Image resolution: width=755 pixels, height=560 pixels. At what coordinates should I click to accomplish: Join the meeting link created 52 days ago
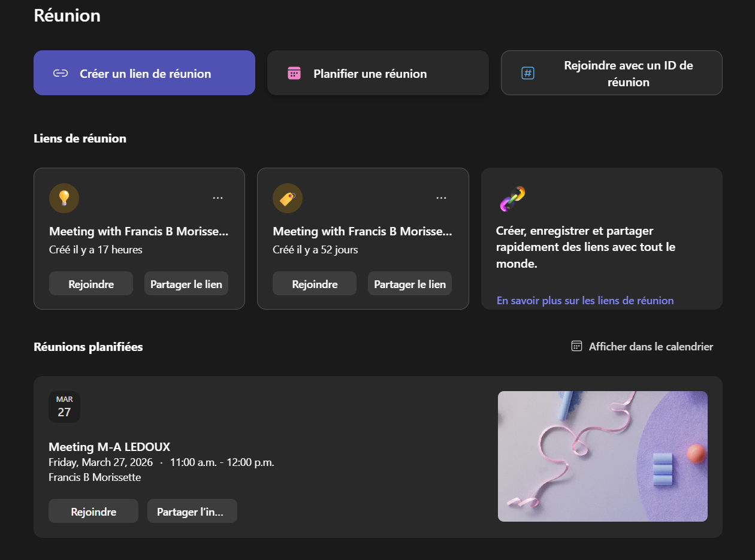(315, 284)
